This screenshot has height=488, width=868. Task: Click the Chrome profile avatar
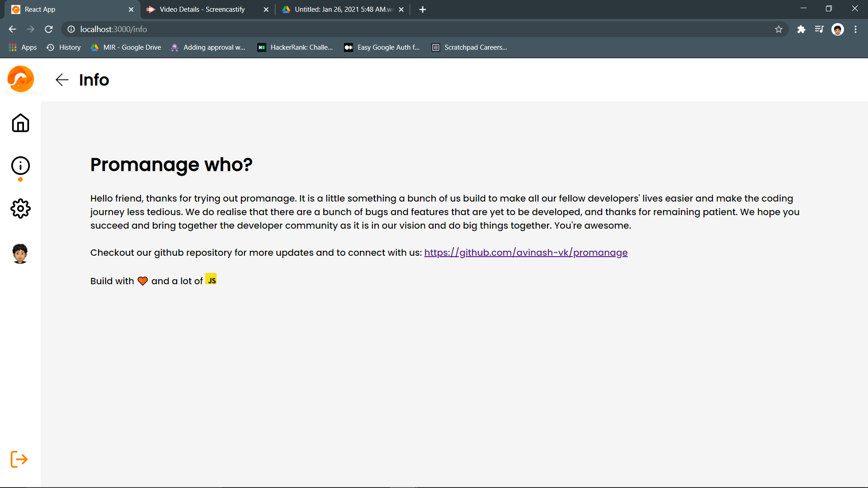click(x=837, y=29)
